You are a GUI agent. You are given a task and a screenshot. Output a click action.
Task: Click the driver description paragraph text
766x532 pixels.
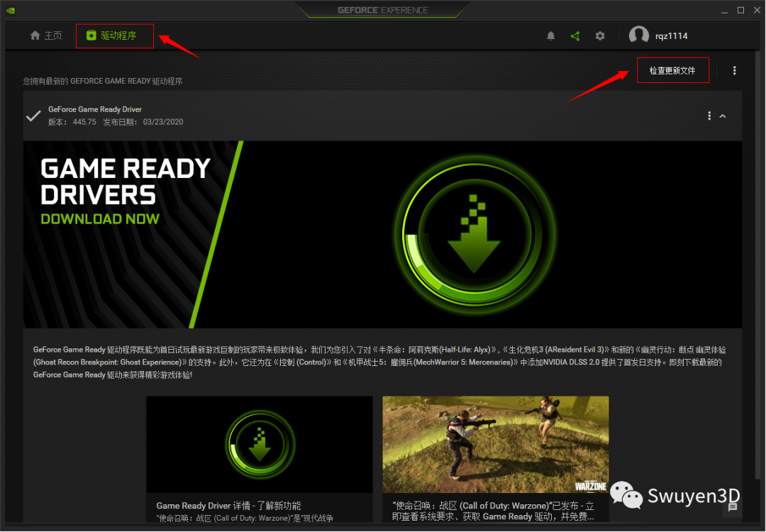(379, 362)
